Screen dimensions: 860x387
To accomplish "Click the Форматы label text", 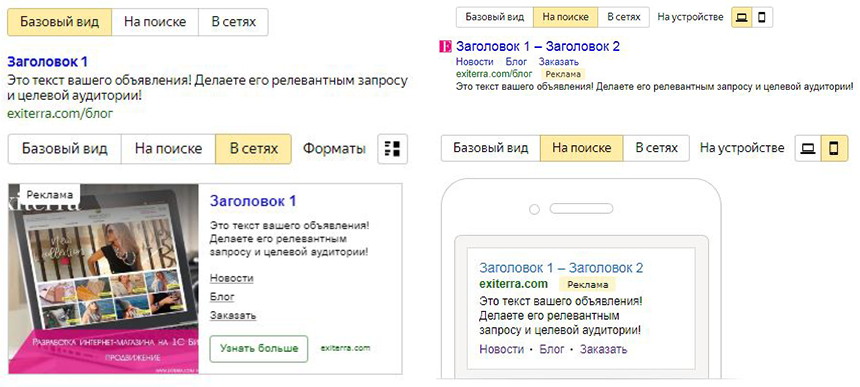I will (335, 149).
